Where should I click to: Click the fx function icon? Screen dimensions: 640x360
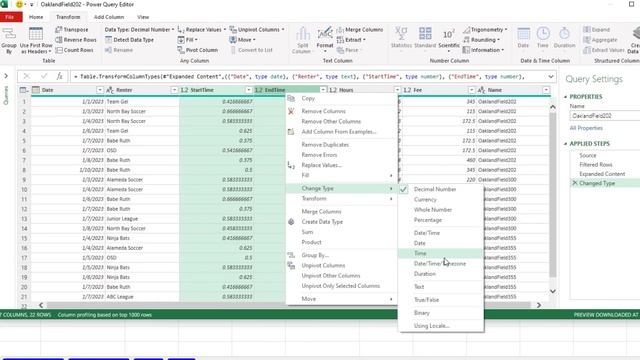click(60, 76)
